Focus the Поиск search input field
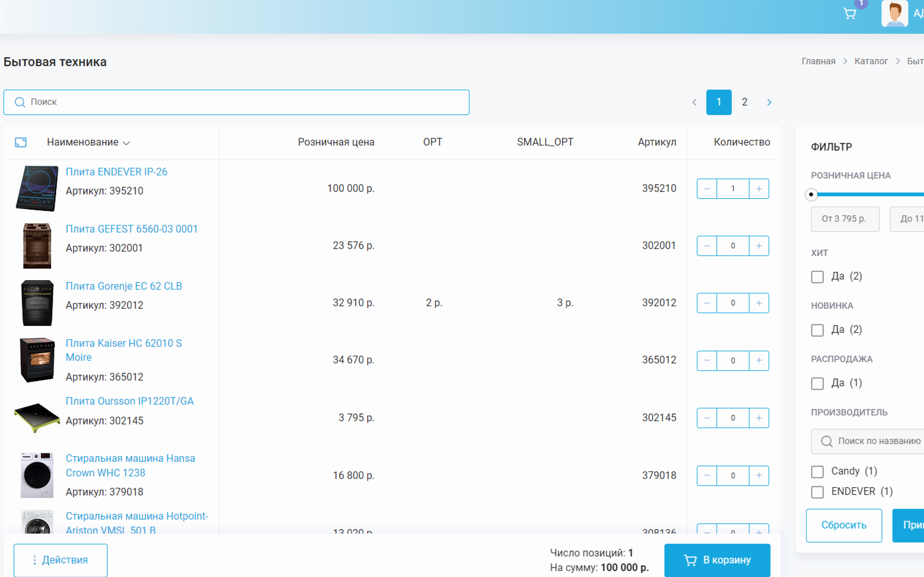This screenshot has height=577, width=924. [236, 102]
